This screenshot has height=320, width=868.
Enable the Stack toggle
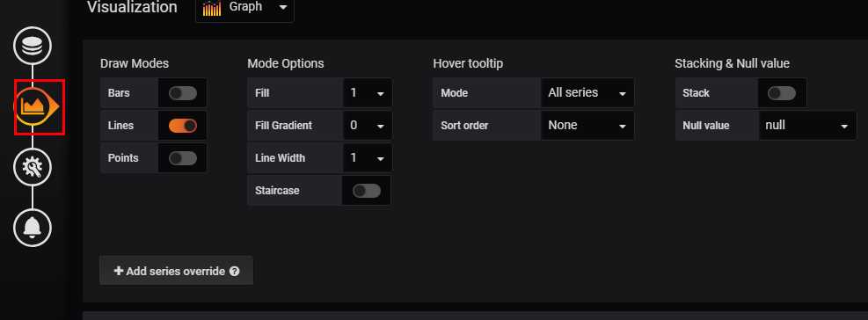point(782,93)
